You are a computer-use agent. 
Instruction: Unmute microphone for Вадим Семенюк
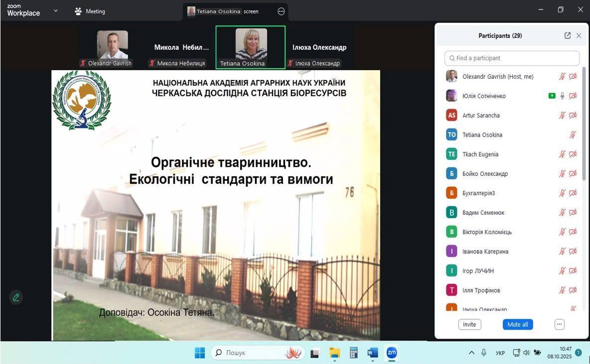click(562, 213)
